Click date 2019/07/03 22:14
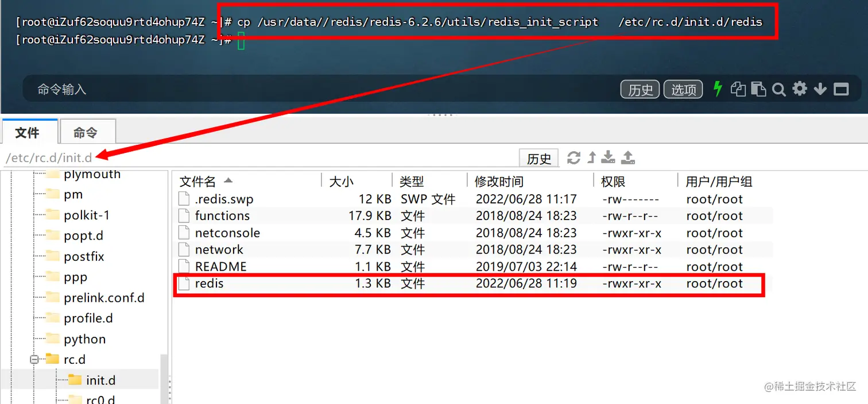 pos(526,267)
